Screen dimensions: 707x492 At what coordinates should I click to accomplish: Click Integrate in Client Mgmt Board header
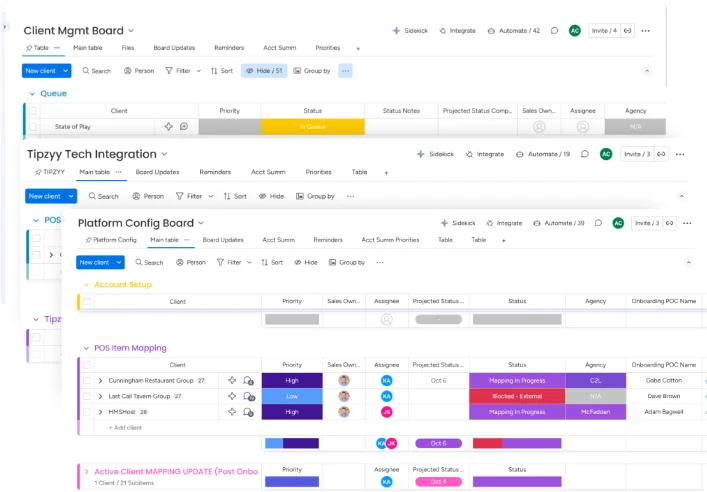pos(457,31)
